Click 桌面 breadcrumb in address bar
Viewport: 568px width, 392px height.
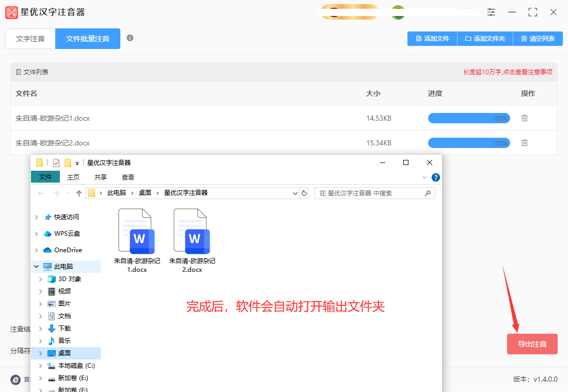(145, 193)
